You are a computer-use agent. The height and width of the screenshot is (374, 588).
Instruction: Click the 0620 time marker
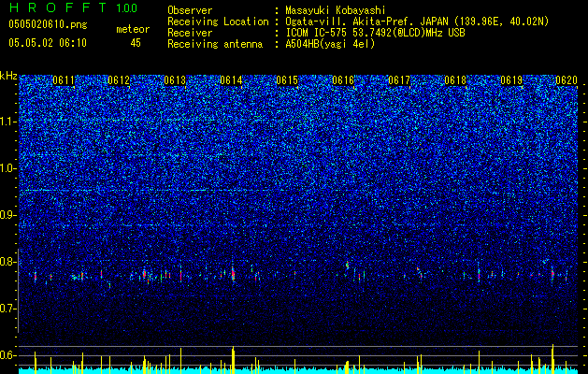pyautogui.click(x=566, y=80)
